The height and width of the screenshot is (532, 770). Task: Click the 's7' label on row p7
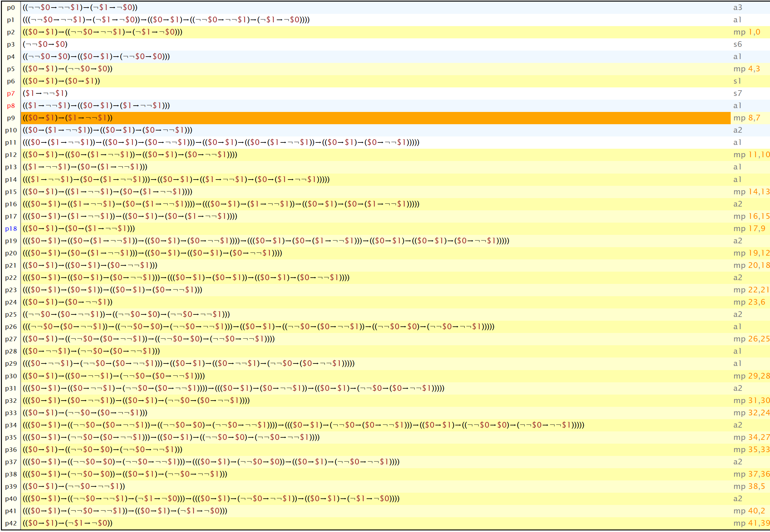[x=737, y=93]
